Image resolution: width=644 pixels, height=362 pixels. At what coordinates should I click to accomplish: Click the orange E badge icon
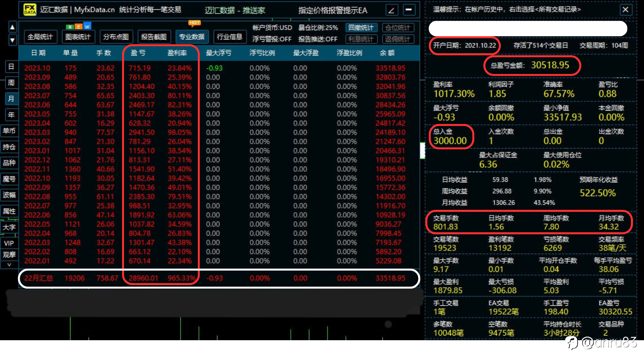click(x=78, y=26)
